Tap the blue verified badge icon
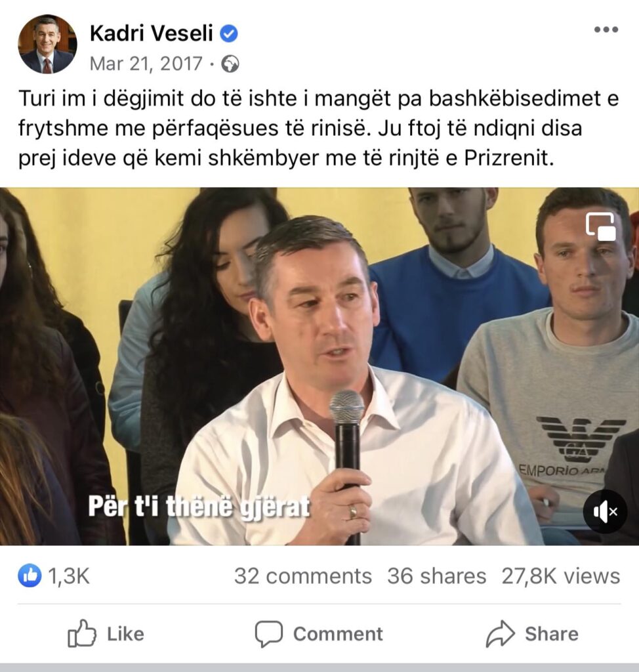The image size is (639, 672). (x=229, y=34)
